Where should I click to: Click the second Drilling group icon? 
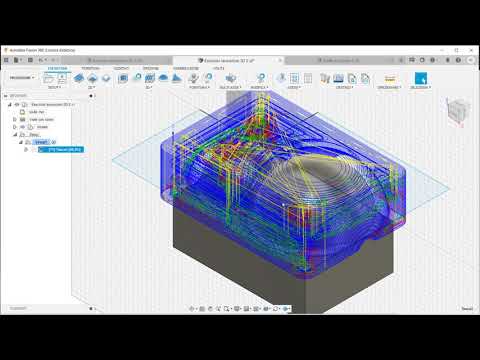(x=208, y=78)
